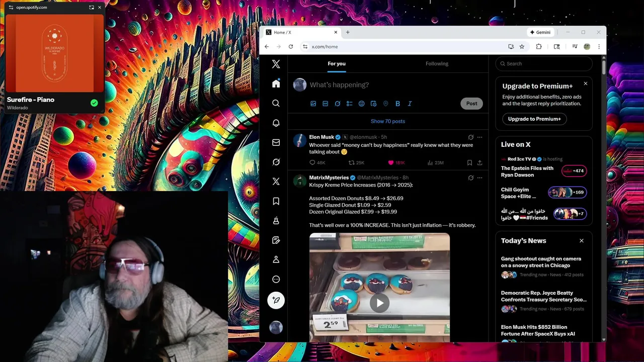This screenshot has width=644, height=362.
Task: Share Elon Musk's post
Action: 479,162
